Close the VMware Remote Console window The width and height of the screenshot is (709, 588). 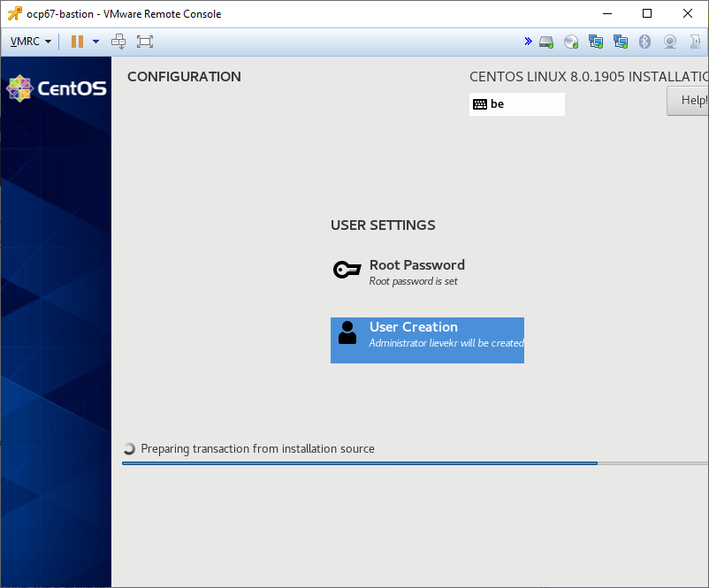687,13
